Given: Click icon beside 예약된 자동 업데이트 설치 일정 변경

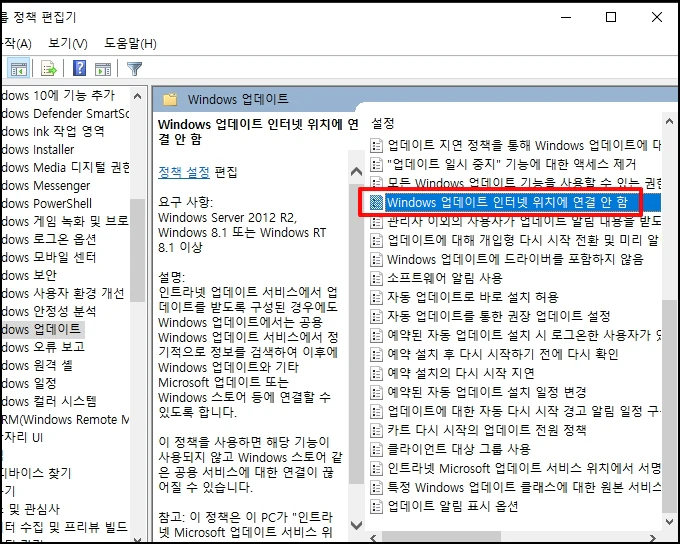Looking at the screenshot, I should [x=376, y=392].
